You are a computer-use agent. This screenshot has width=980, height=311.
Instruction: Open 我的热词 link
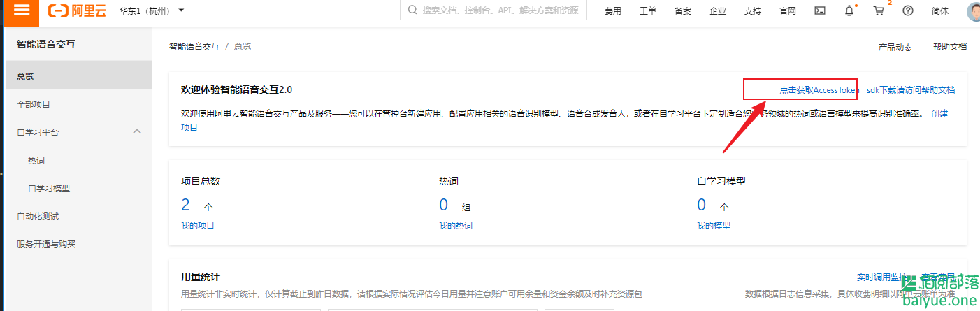click(x=456, y=226)
